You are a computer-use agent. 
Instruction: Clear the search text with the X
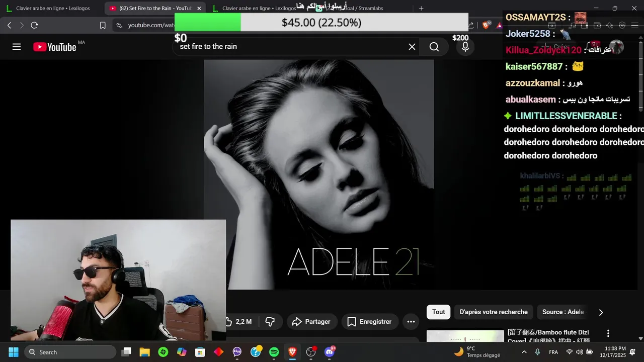[x=412, y=47]
